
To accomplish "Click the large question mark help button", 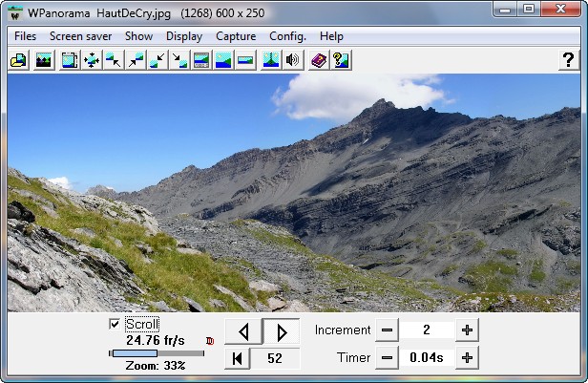I will coord(569,60).
